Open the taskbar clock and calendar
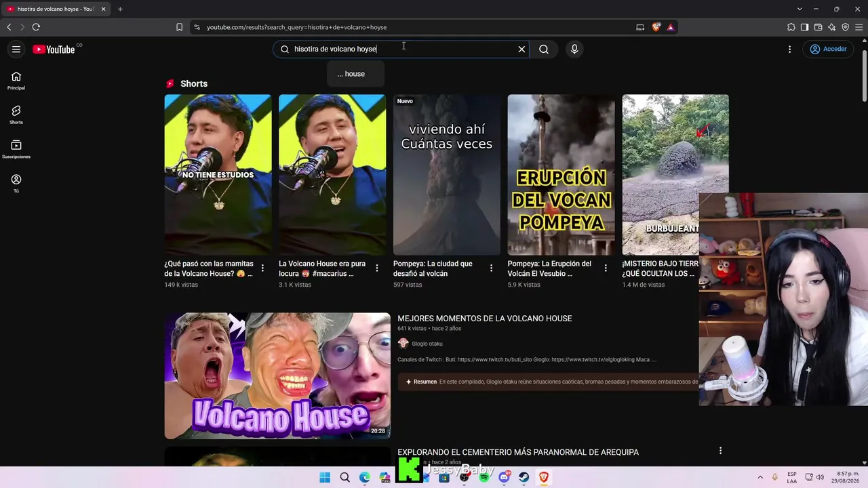Viewport: 868px width, 488px height. 847,477
